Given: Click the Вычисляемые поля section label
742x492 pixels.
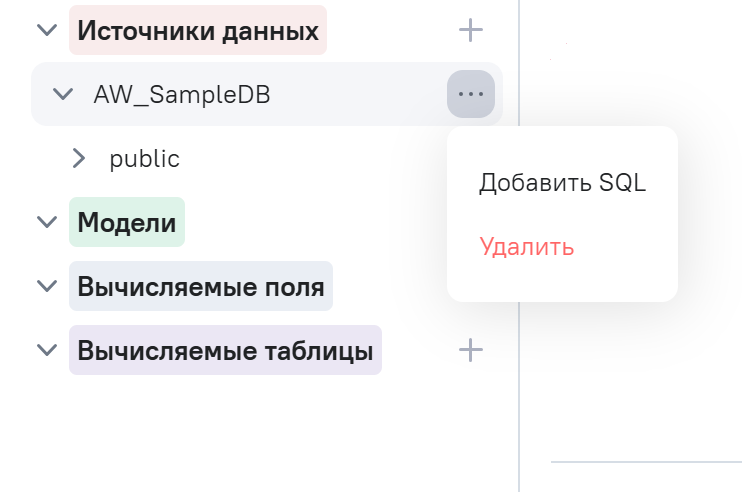Looking at the screenshot, I should [200, 287].
